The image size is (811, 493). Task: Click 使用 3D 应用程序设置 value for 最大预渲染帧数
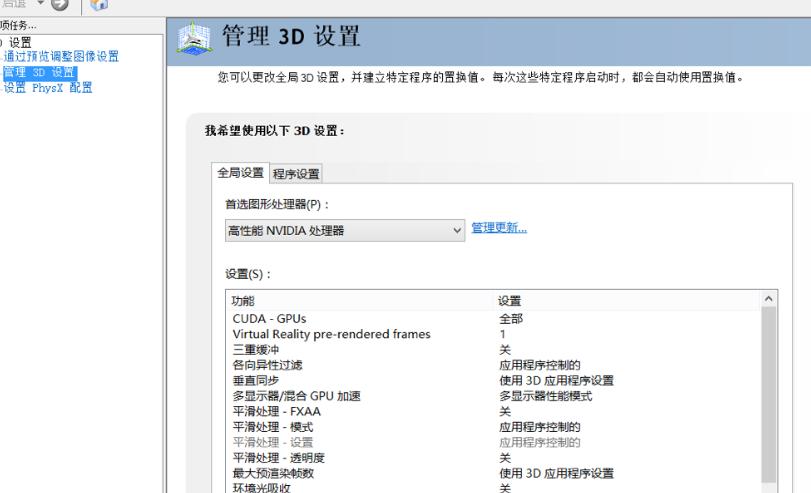tap(557, 473)
